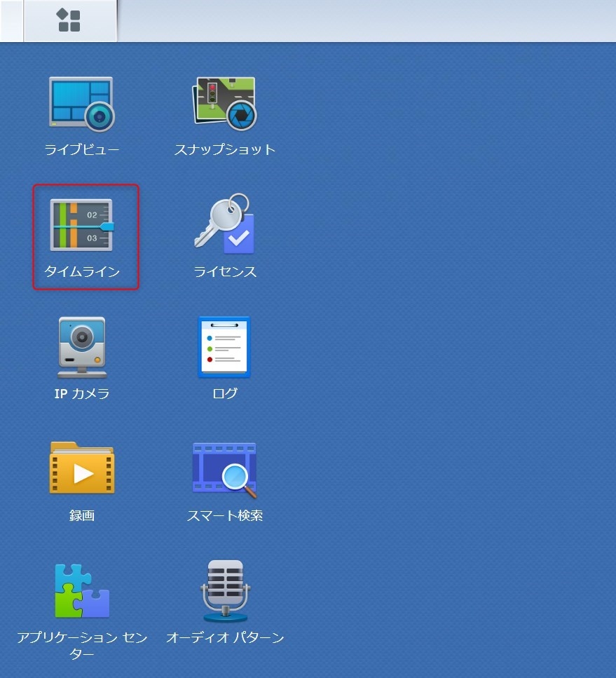
Task: Click the ライブビュー text label
Action: click(82, 149)
